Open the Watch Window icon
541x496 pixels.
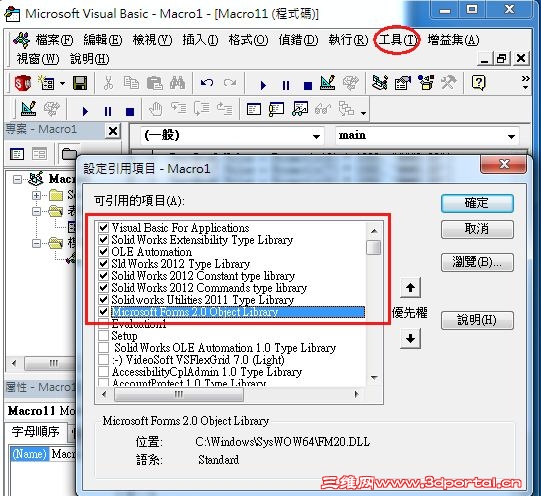click(x=300, y=109)
